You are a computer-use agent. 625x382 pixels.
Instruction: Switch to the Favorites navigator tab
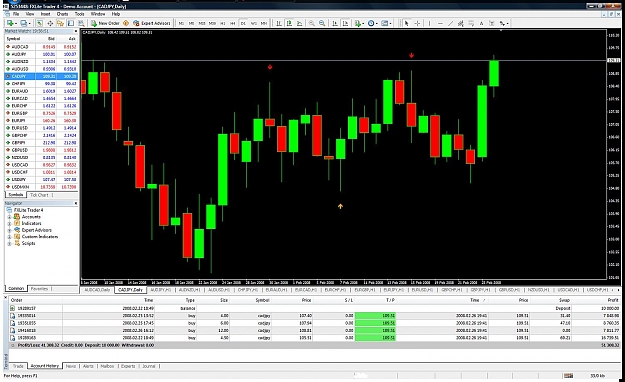[x=39, y=289]
